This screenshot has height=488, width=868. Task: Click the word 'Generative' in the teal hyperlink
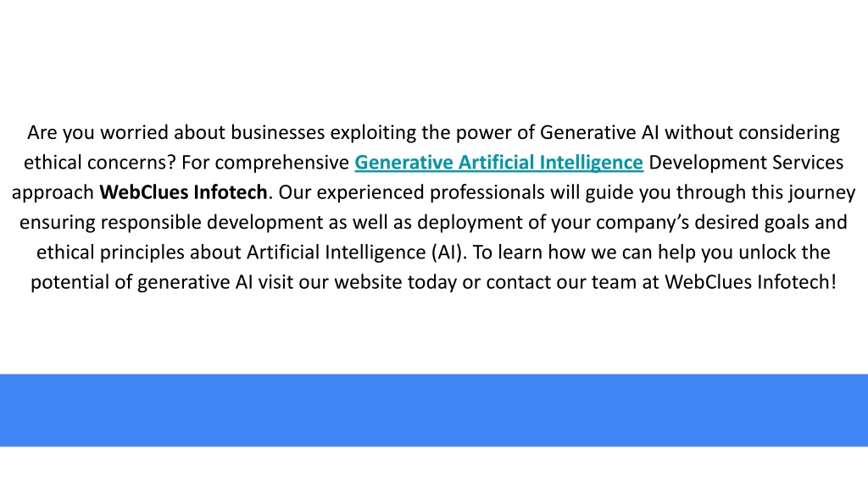tap(403, 163)
